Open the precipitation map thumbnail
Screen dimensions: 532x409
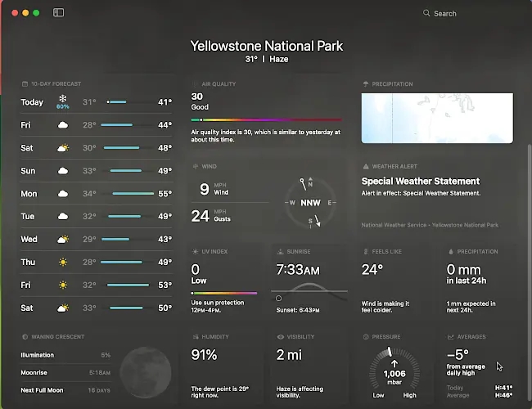point(437,119)
